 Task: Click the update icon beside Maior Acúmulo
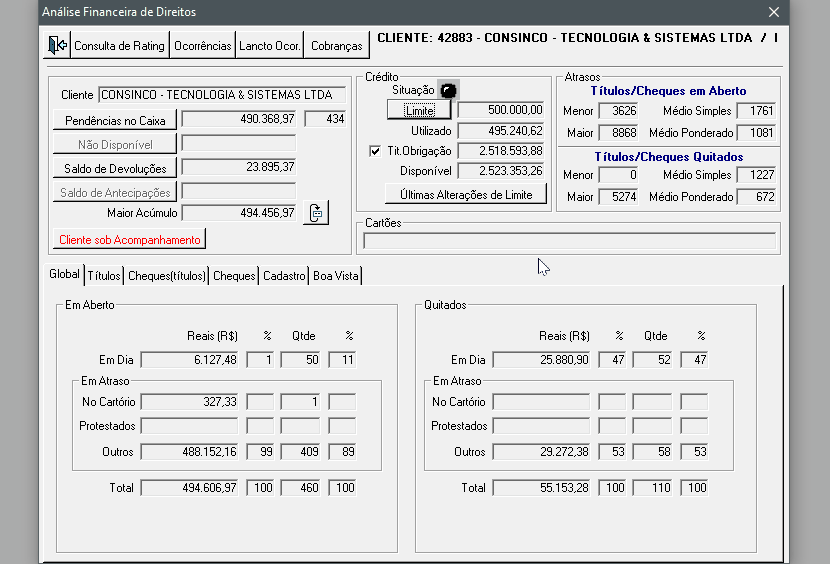(x=316, y=212)
